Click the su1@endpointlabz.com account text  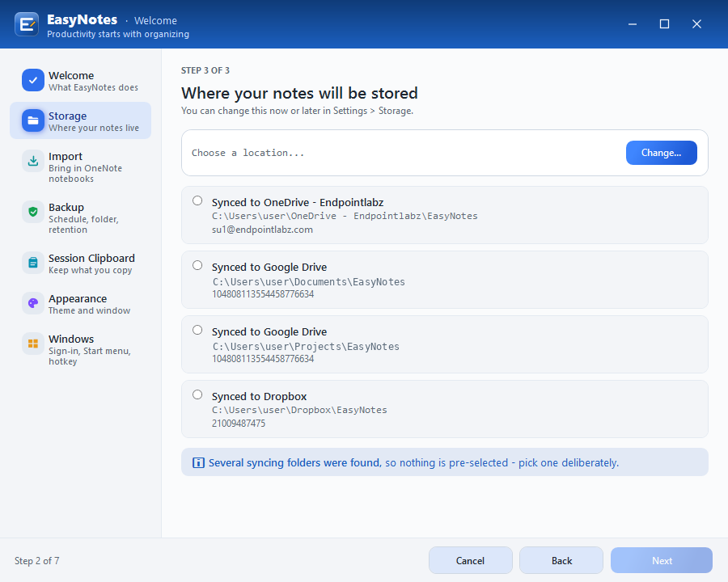point(262,230)
